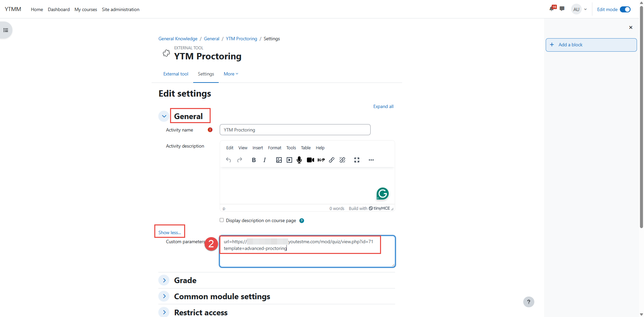Click inside the Activity description text area
The image size is (644, 317).
[x=307, y=186]
